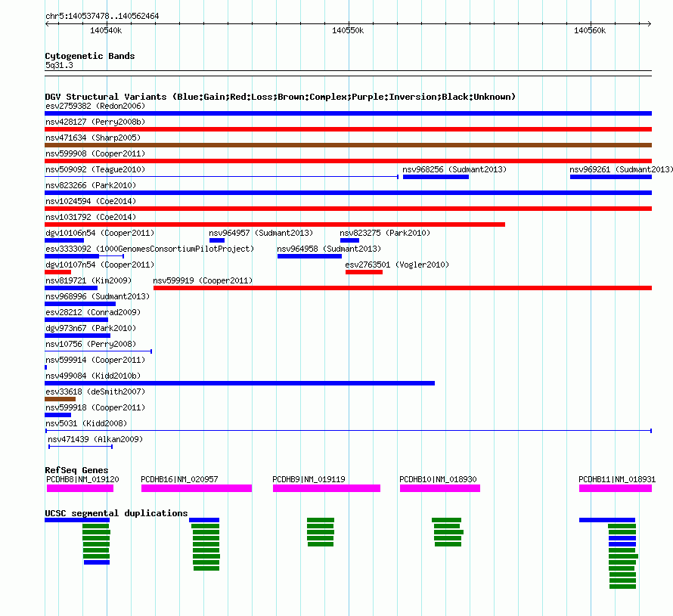The height and width of the screenshot is (616, 673).
Task: Select the Cytogenetic Bands track title
Action: [x=90, y=56]
